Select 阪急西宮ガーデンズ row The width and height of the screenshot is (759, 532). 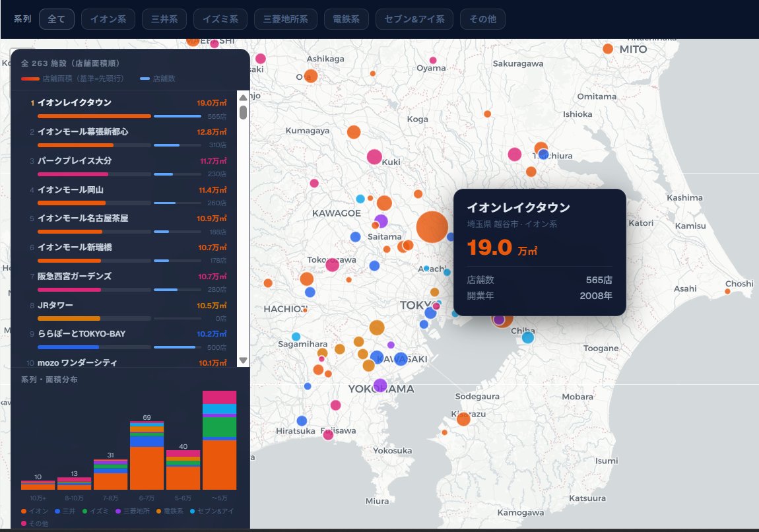pos(124,283)
